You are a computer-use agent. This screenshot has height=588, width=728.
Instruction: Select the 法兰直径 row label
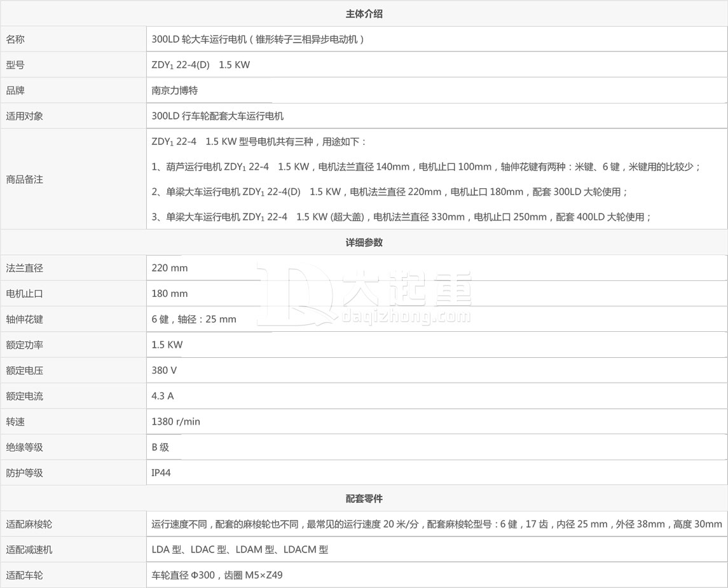[25, 268]
